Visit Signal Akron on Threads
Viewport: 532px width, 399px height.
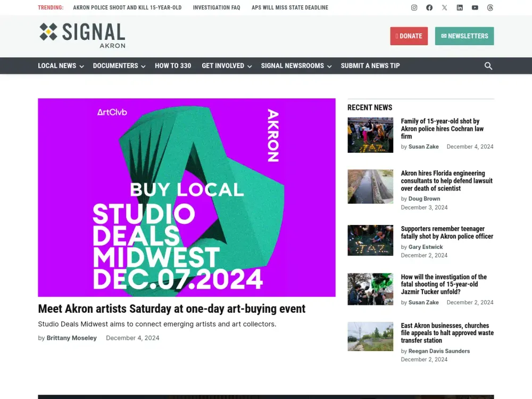click(x=490, y=7)
